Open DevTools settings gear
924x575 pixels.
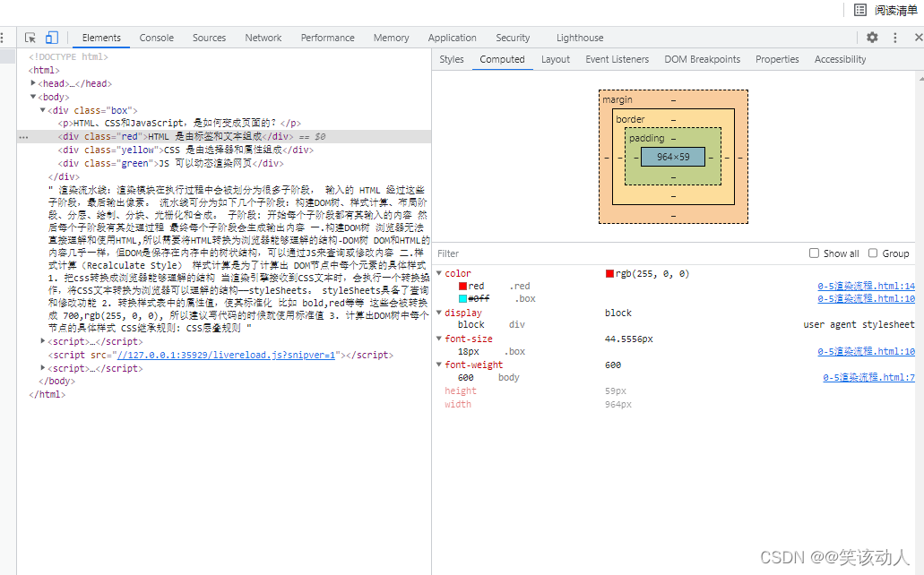tap(872, 37)
